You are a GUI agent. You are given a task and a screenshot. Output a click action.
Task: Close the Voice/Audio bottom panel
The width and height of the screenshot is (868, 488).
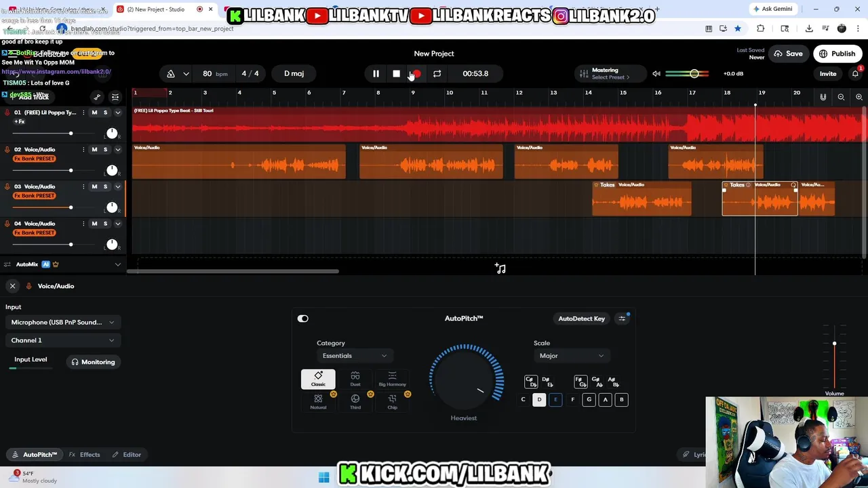(12, 286)
